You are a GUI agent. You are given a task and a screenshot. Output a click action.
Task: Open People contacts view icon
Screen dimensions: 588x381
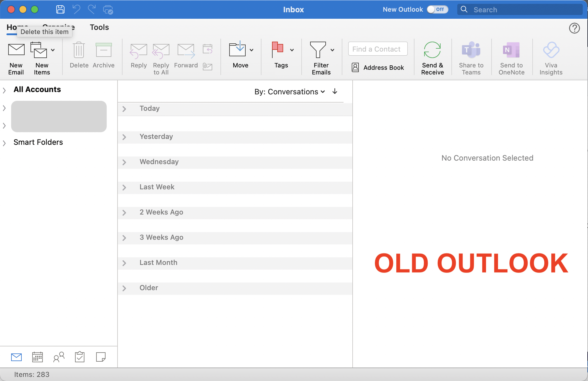[59, 357]
